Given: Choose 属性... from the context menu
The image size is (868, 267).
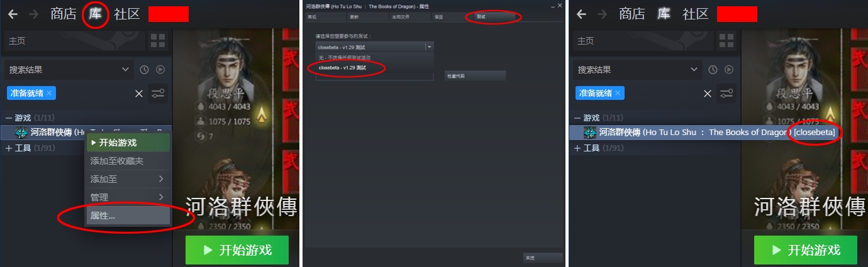Looking at the screenshot, I should tap(128, 215).
